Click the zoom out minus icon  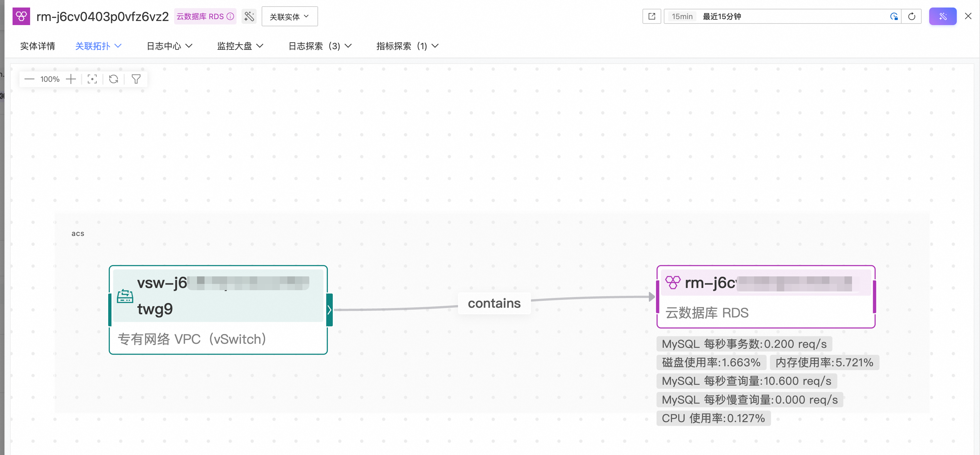click(29, 79)
